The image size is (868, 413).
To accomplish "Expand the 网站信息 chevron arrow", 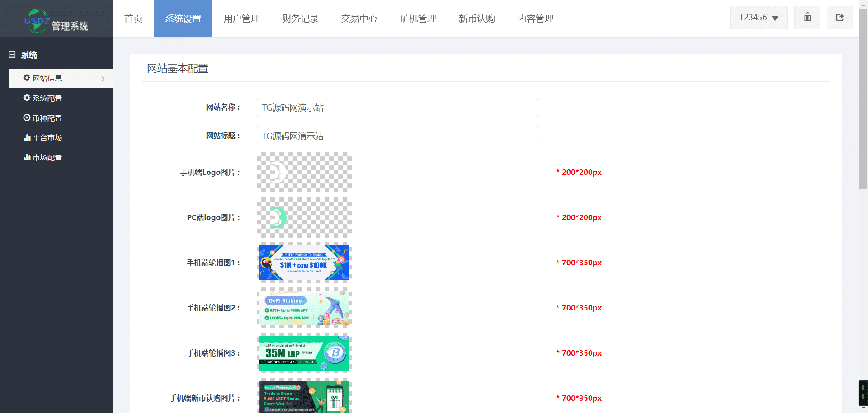I will tap(103, 79).
